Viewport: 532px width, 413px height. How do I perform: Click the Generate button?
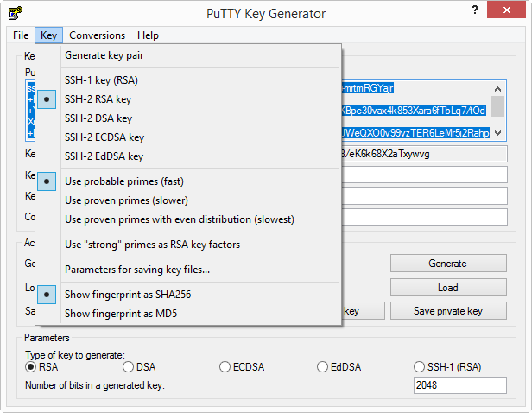coord(448,264)
